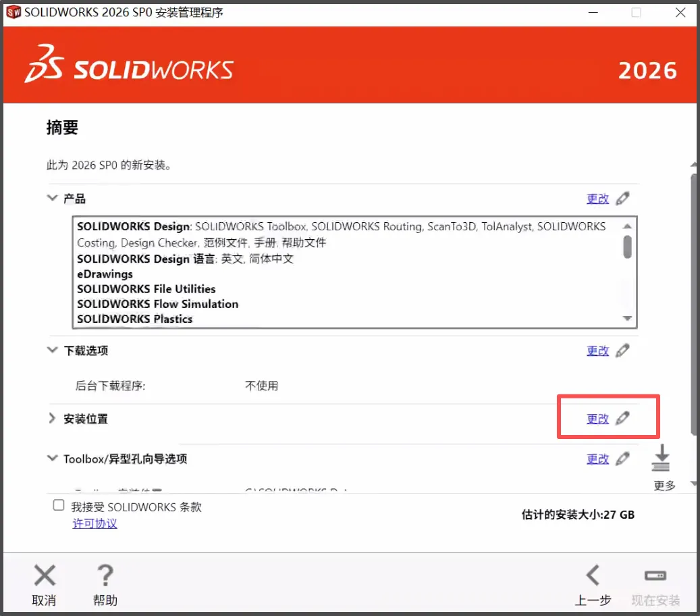This screenshot has height=616, width=700.
Task: Close the installation manager window
Action: coord(680,13)
